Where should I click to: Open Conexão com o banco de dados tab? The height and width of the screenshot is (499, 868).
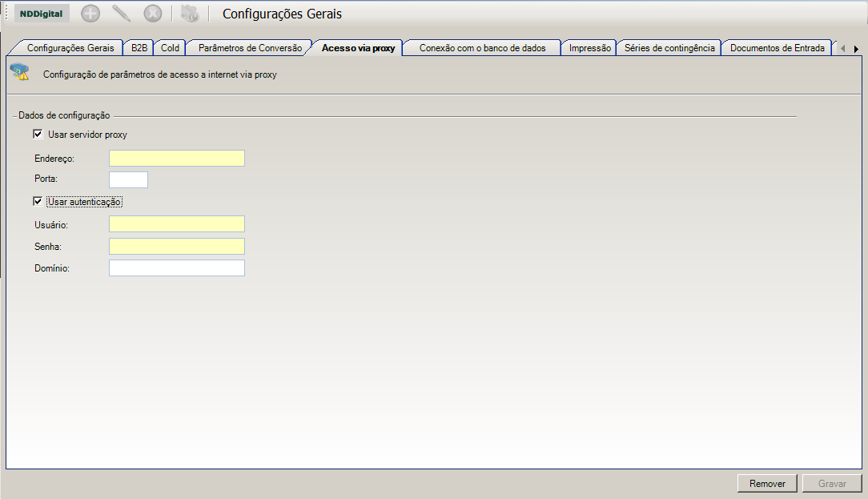pos(482,48)
